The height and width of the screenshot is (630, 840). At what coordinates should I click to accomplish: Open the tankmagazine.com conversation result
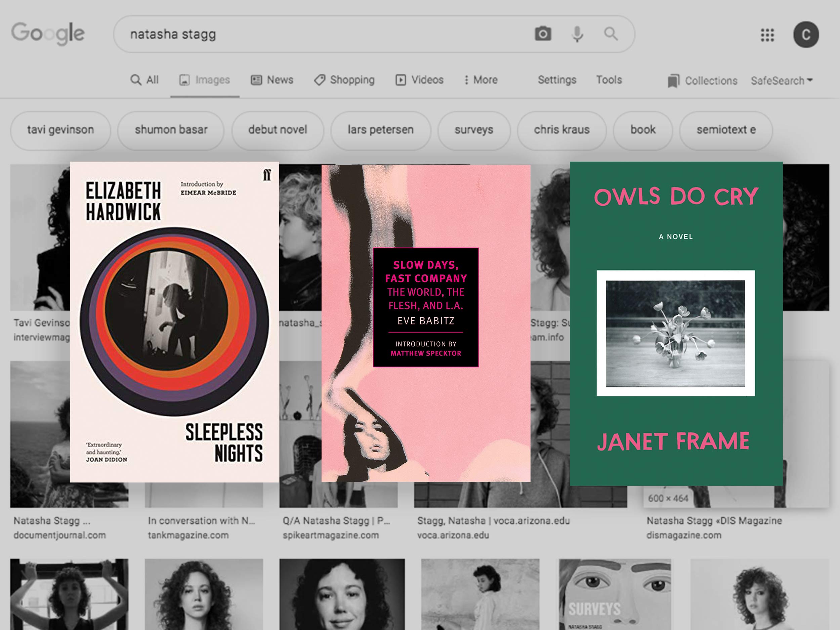click(x=202, y=528)
